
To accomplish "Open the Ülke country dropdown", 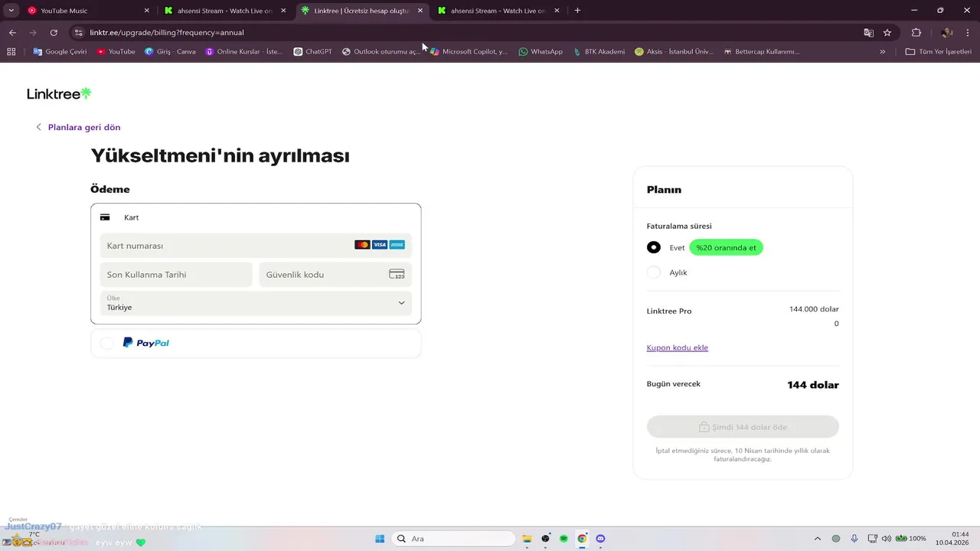I will pyautogui.click(x=256, y=303).
